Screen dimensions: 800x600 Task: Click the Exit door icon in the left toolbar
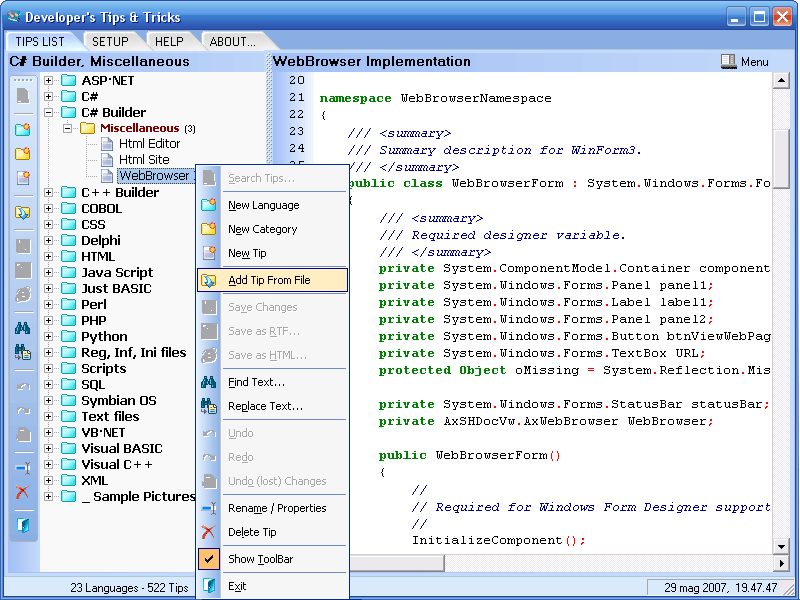(22, 524)
